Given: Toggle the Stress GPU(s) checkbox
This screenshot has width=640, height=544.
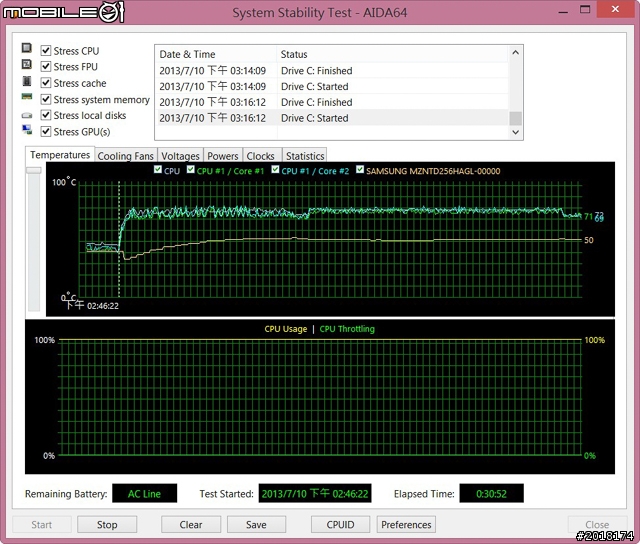Looking at the screenshot, I should [x=46, y=131].
